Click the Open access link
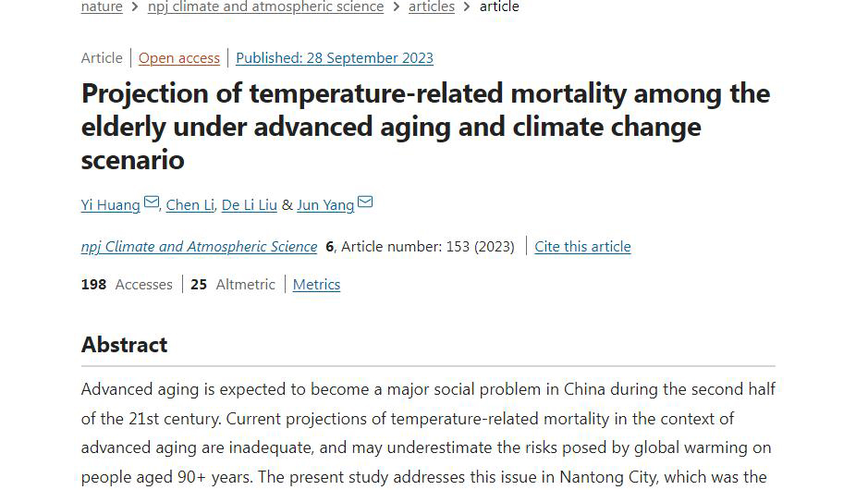This screenshot has width=868, height=490. (178, 58)
